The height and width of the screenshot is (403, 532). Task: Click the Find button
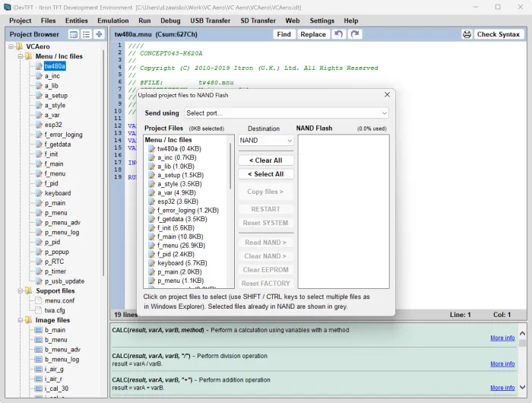[283, 34]
